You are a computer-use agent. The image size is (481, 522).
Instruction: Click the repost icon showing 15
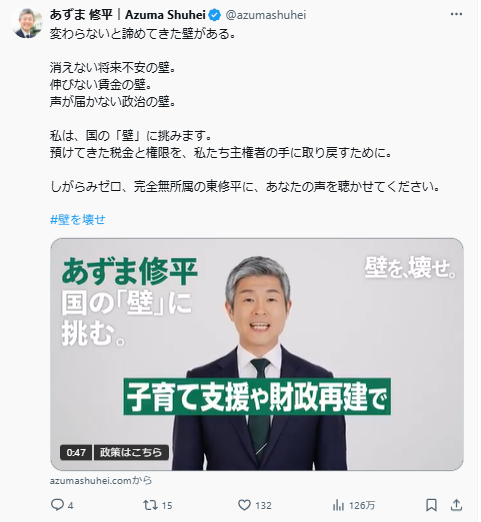point(150,505)
